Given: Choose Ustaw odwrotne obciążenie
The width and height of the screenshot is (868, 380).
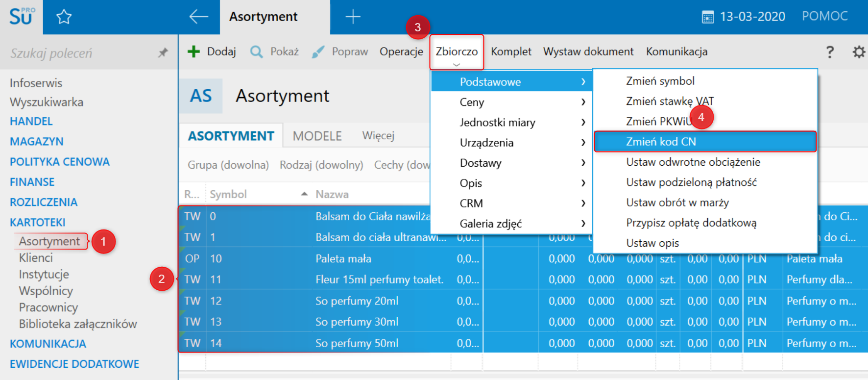Looking at the screenshot, I should pos(705,162).
